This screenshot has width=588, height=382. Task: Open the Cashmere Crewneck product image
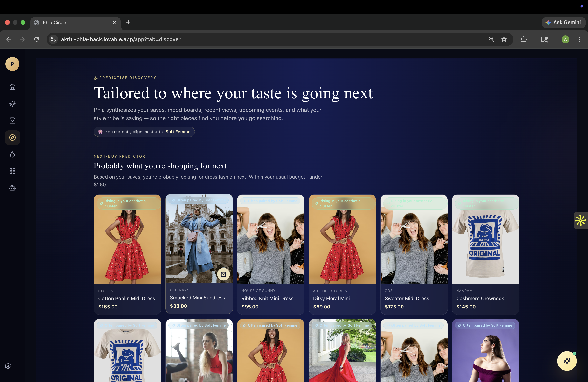pos(485,239)
